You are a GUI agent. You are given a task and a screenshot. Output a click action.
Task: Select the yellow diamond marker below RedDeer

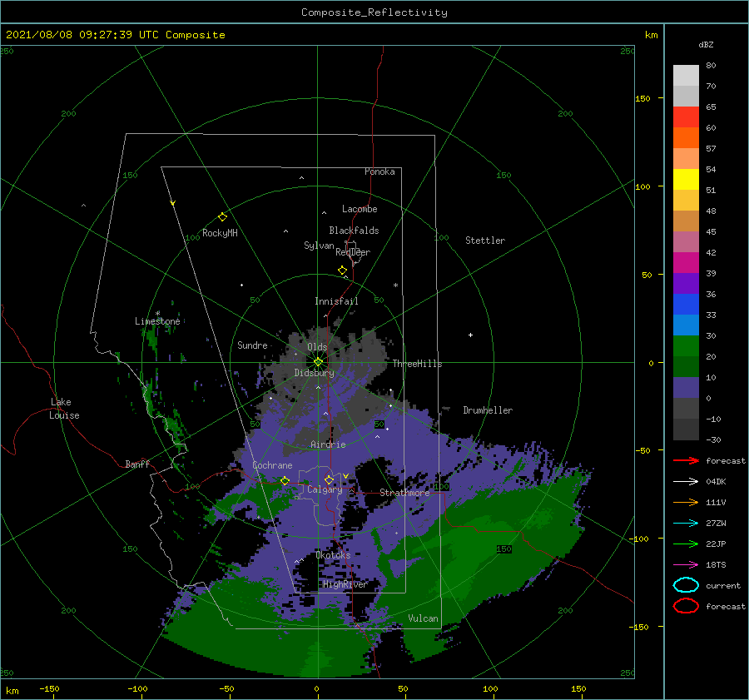(343, 271)
